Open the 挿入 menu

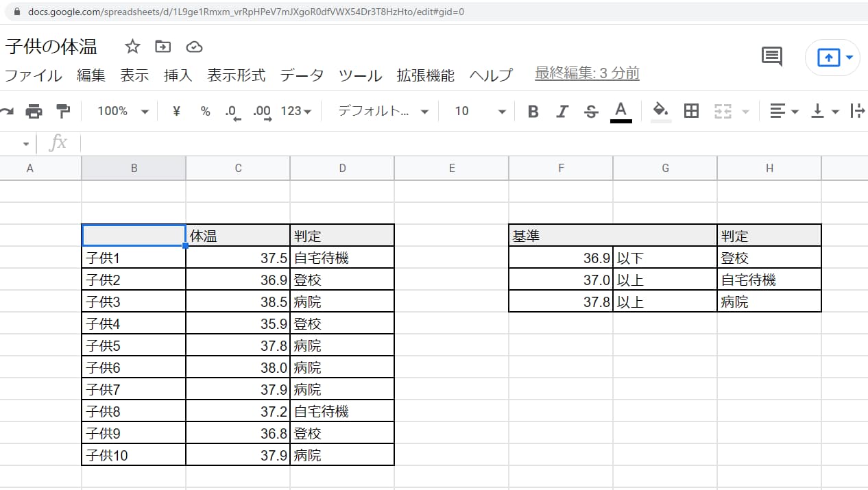pos(178,75)
